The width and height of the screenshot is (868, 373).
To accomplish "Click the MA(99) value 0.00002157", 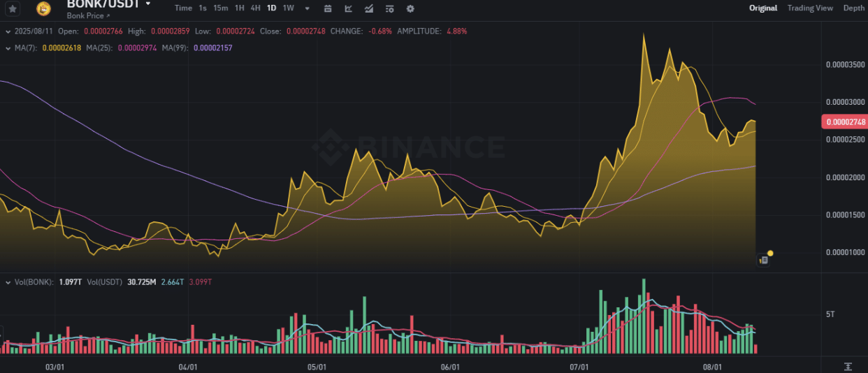I will pyautogui.click(x=212, y=47).
